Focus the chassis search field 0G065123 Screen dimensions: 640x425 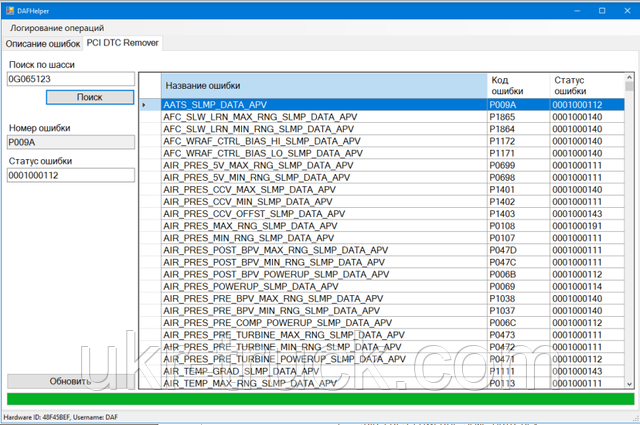pyautogui.click(x=71, y=79)
